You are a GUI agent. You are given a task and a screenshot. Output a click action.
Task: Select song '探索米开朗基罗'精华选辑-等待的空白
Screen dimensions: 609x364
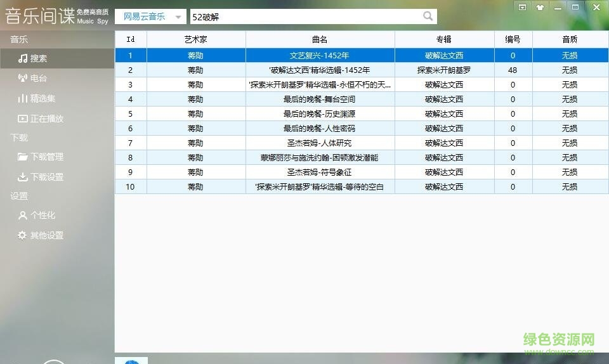coord(319,186)
